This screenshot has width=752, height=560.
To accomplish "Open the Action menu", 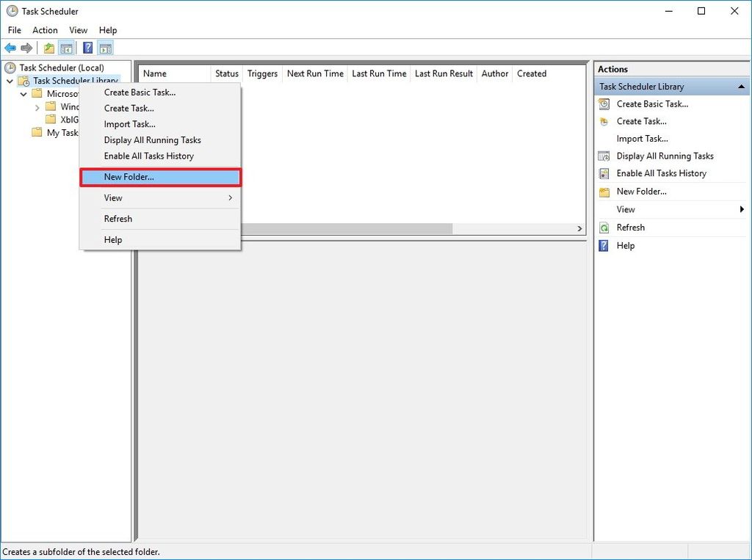I will click(45, 30).
